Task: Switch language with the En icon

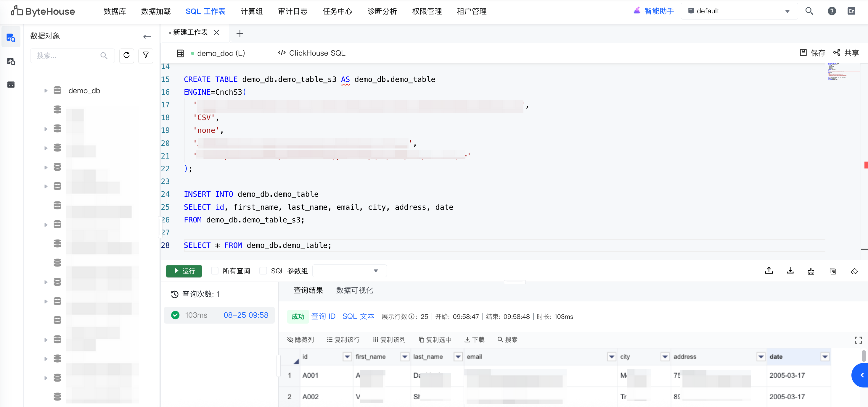Action: [851, 11]
